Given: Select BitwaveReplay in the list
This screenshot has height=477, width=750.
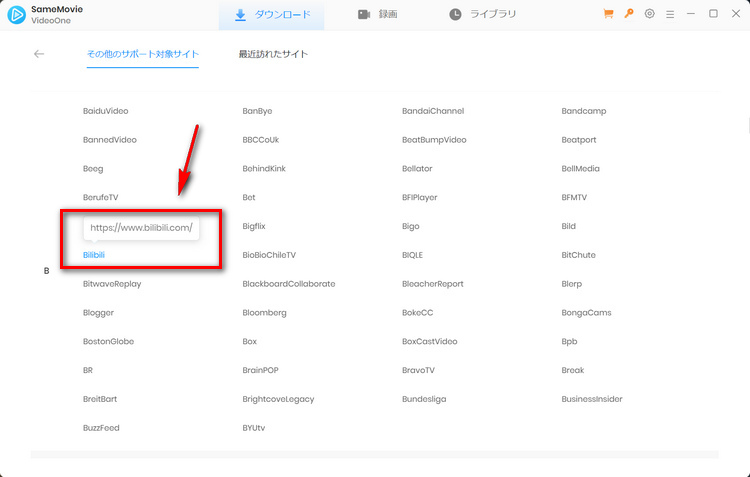Looking at the screenshot, I should [x=112, y=284].
